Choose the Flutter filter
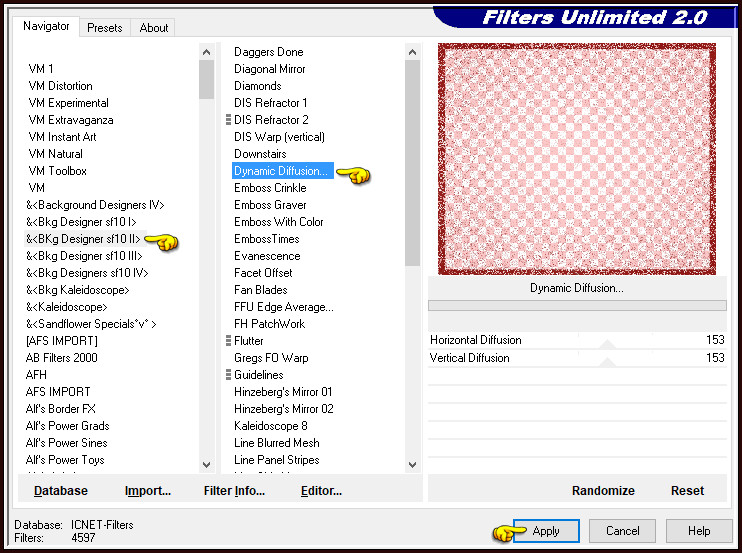 248,341
